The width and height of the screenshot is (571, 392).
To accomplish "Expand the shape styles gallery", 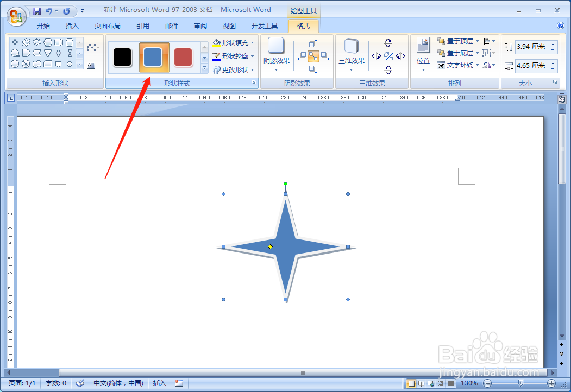I will pos(204,68).
